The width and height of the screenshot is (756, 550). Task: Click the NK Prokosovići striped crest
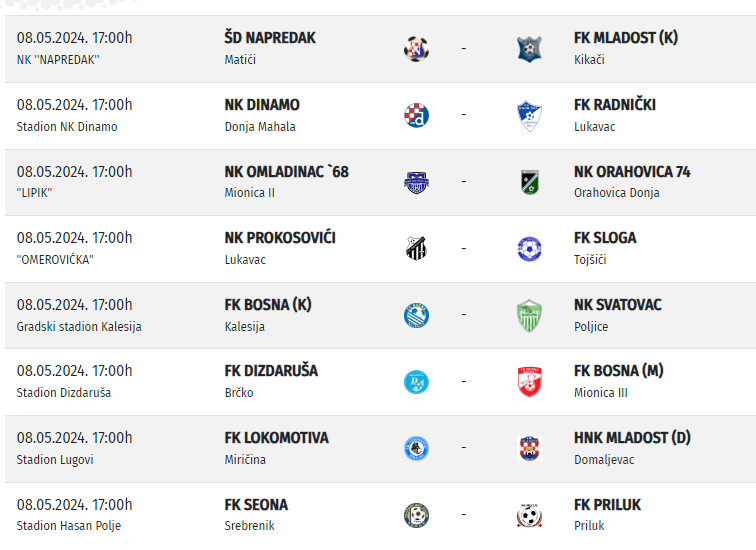click(x=416, y=248)
